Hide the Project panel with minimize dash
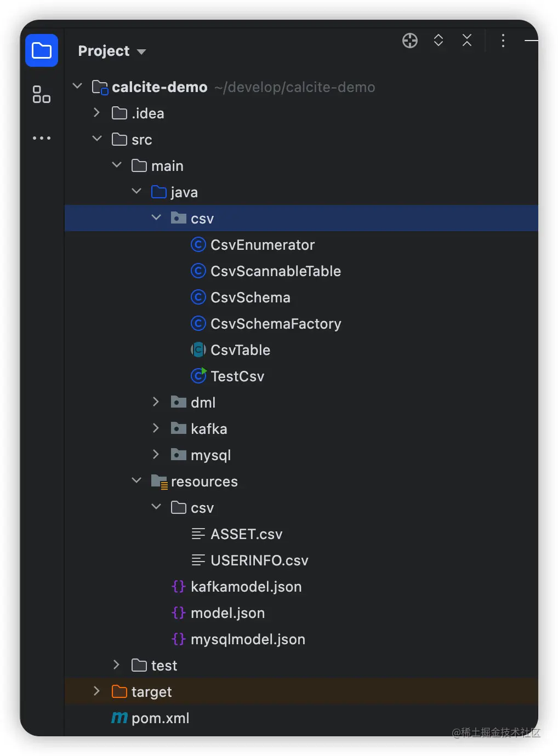 [x=531, y=41]
